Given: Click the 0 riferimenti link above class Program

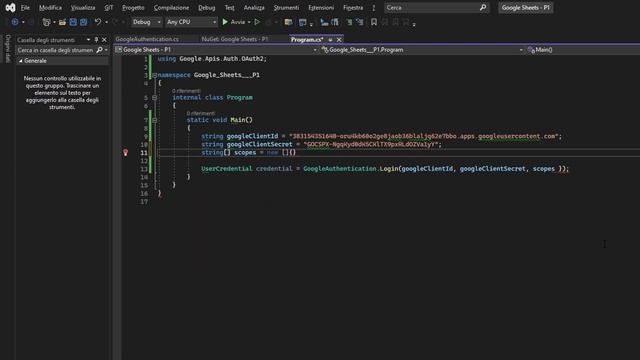Looking at the screenshot, I should pyautogui.click(x=186, y=91).
